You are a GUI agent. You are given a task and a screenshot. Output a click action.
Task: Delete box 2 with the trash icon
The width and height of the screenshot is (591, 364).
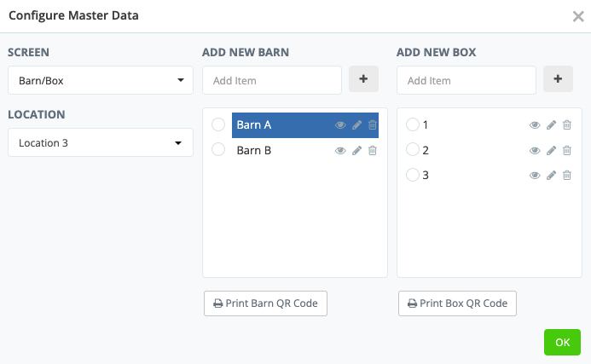point(567,151)
